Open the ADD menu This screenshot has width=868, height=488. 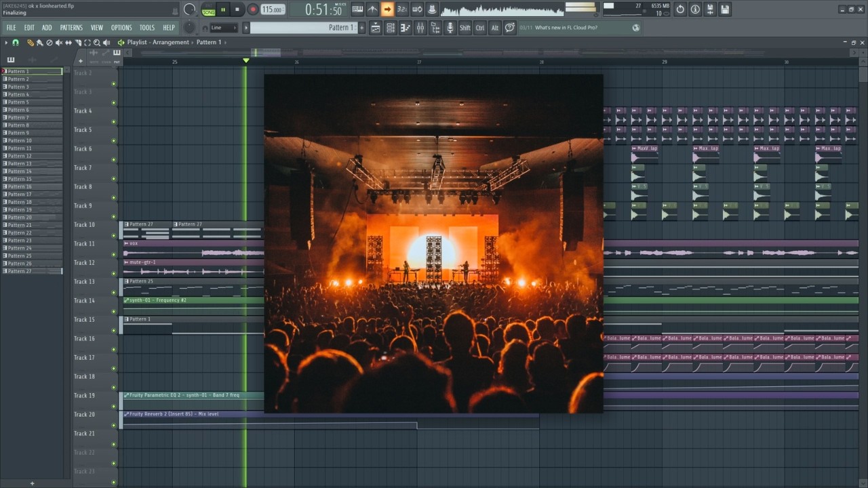click(x=47, y=28)
